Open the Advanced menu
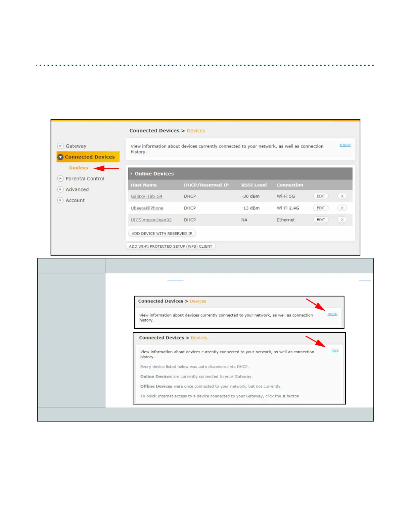Viewport: 411px width, 532px height. 77,189
